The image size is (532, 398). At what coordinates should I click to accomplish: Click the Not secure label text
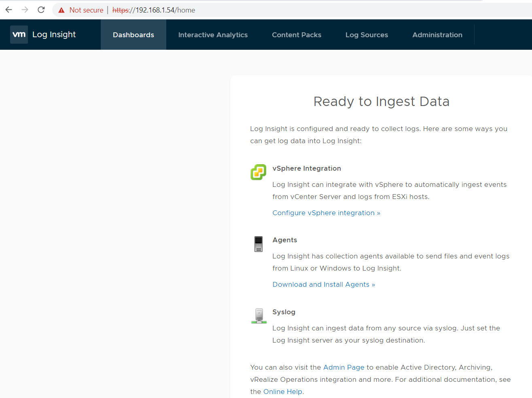(87, 10)
